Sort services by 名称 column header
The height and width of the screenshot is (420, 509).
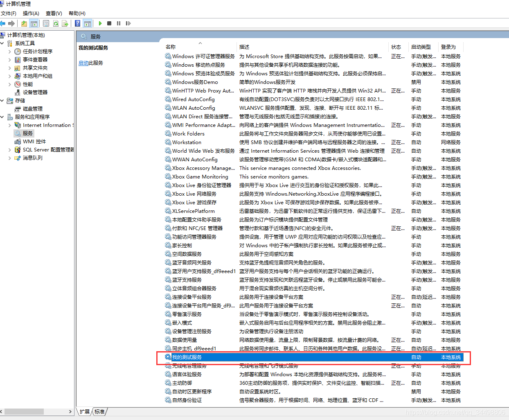tap(171, 47)
